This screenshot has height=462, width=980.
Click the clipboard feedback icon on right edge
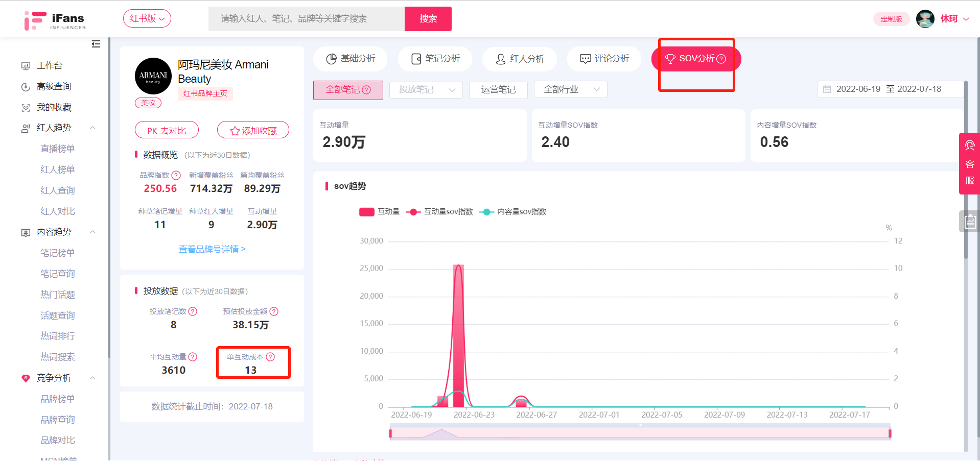970,222
